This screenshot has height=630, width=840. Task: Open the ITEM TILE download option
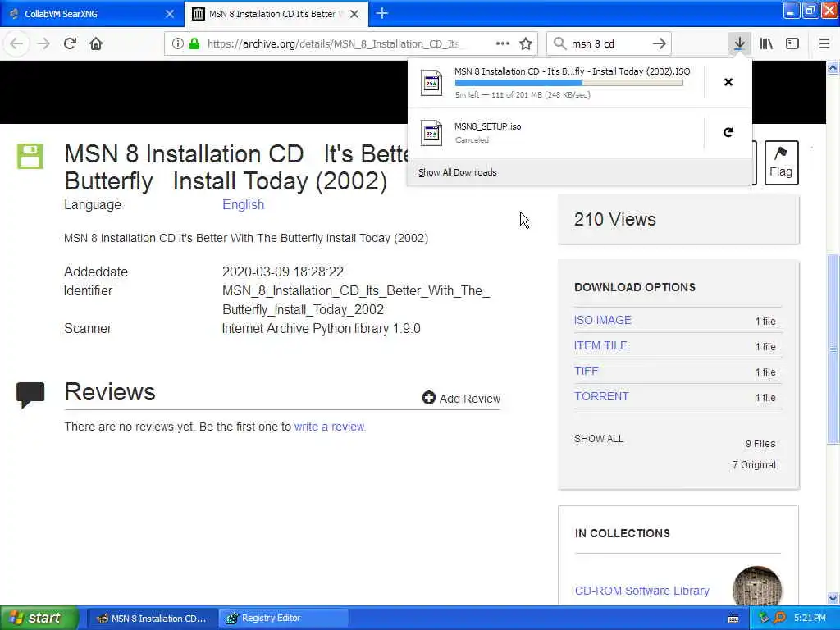[x=600, y=345]
